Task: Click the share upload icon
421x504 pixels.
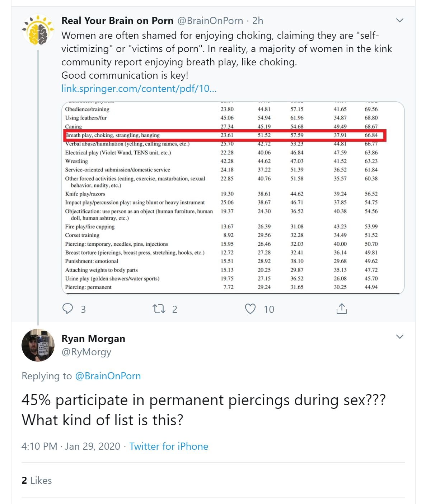Action: 342,309
